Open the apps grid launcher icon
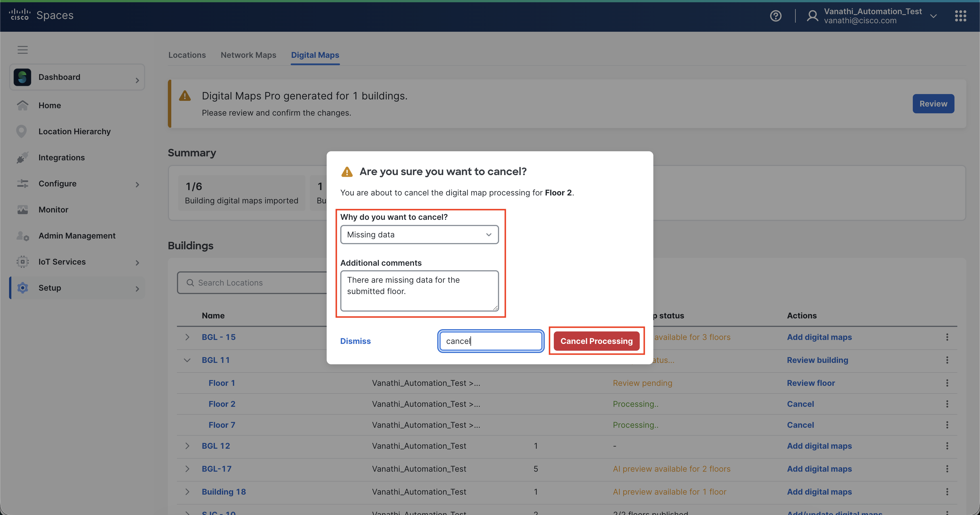 (960, 16)
